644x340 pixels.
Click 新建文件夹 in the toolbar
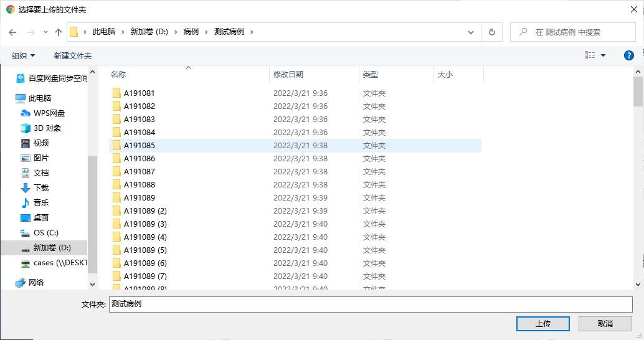click(72, 56)
